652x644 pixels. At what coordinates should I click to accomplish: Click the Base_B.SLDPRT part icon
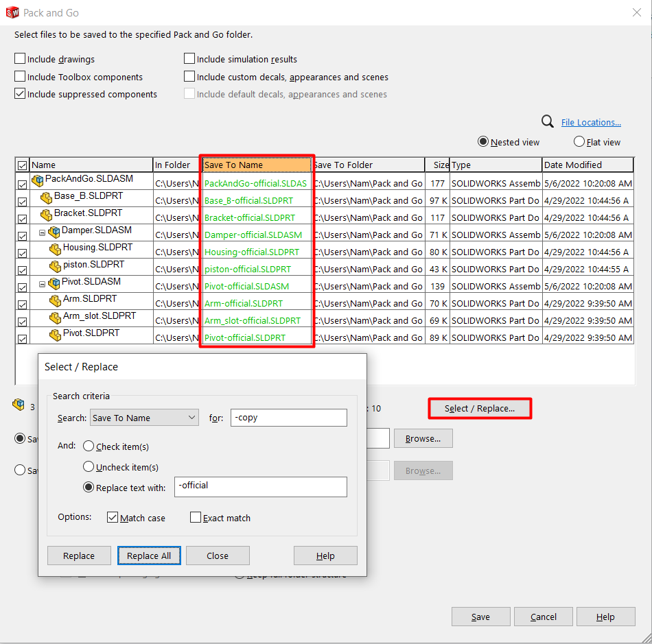(x=46, y=198)
